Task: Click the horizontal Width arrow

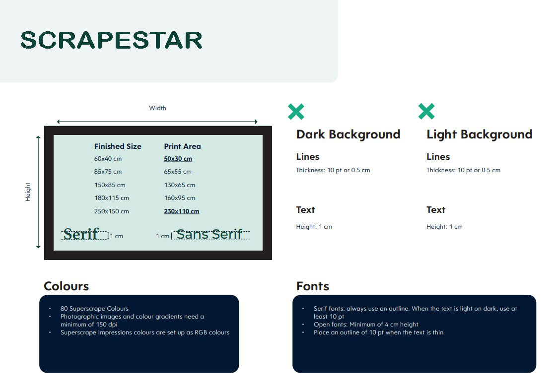Action: (157, 122)
